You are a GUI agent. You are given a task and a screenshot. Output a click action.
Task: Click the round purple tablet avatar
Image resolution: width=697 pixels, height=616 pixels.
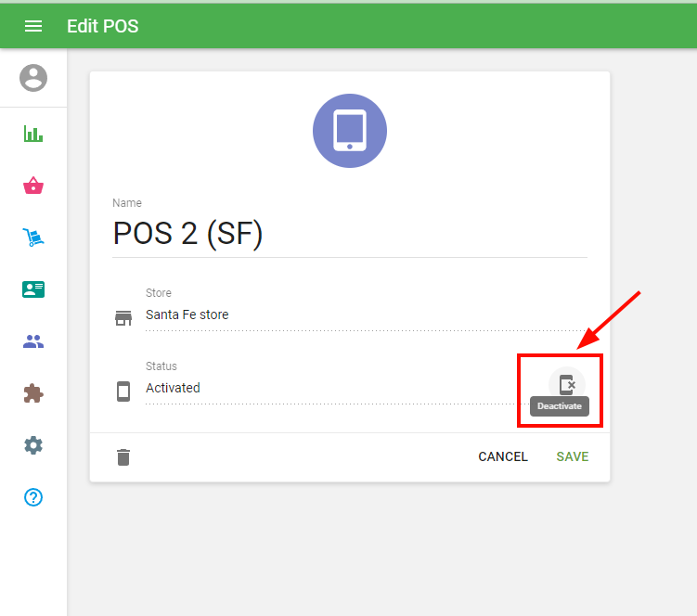click(x=349, y=131)
